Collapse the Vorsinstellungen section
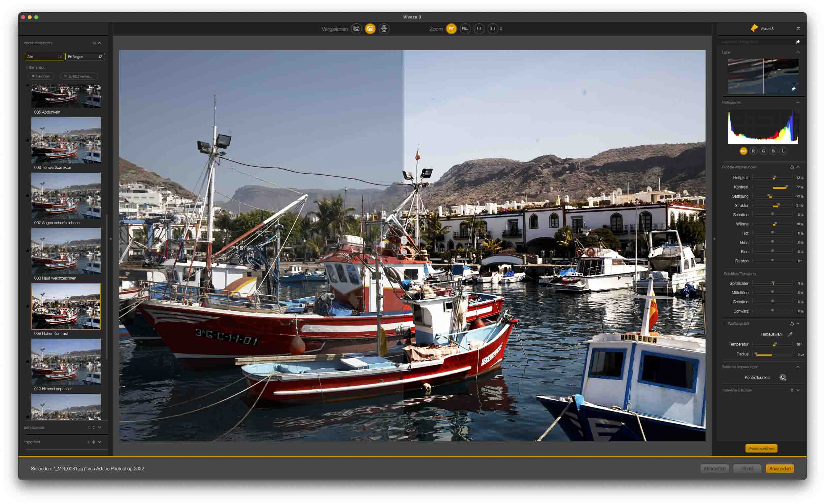This screenshot has width=825, height=504. 100,43
